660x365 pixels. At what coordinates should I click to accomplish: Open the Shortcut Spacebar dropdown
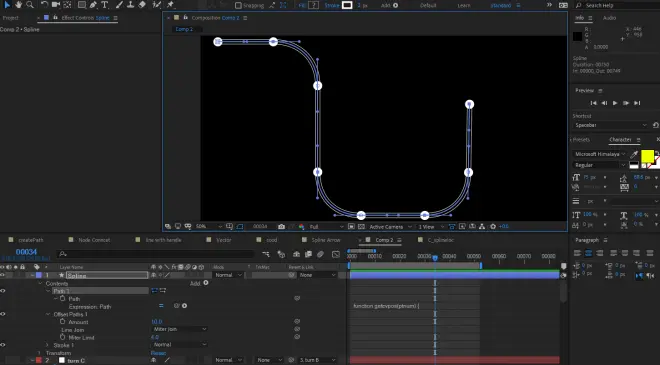click(610, 125)
